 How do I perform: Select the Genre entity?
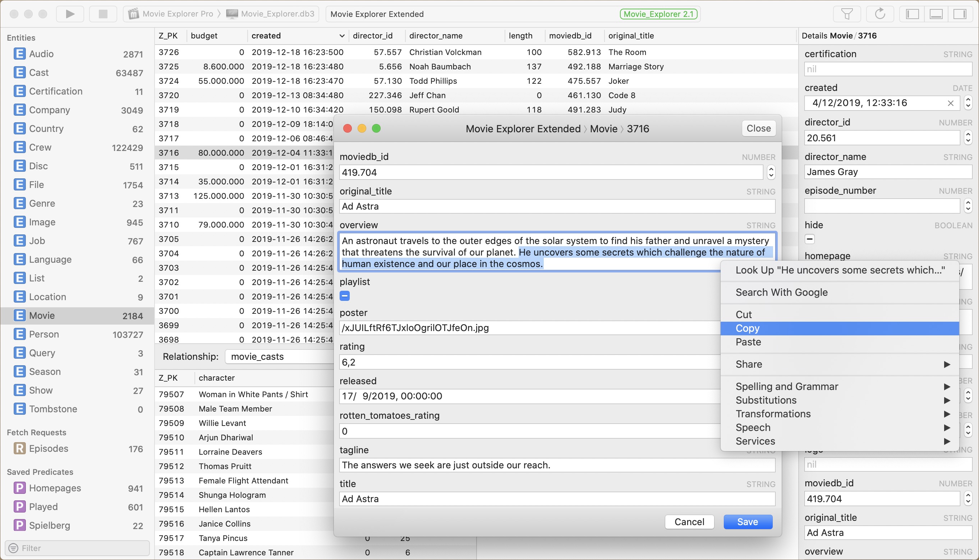coord(78,203)
